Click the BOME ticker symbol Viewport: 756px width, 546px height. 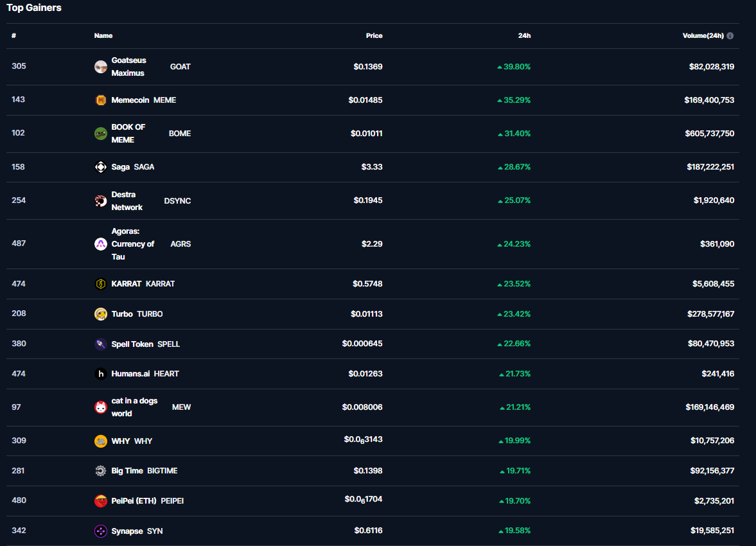tap(180, 134)
